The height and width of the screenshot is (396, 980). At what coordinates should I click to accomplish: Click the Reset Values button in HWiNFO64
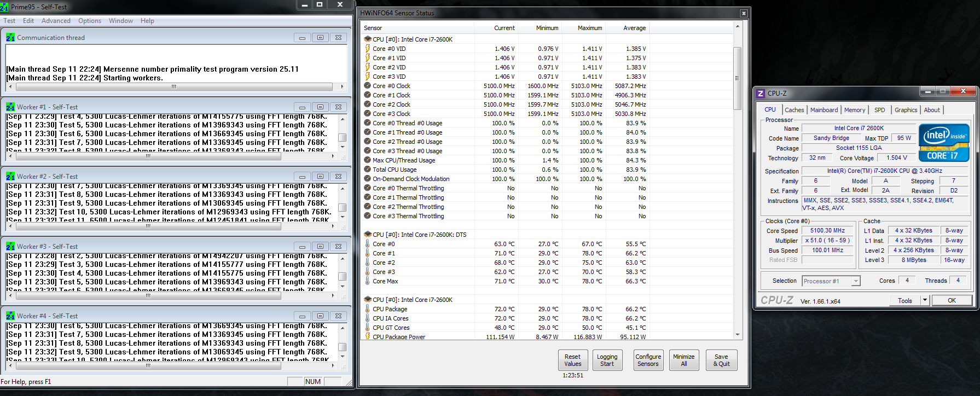[x=573, y=360]
